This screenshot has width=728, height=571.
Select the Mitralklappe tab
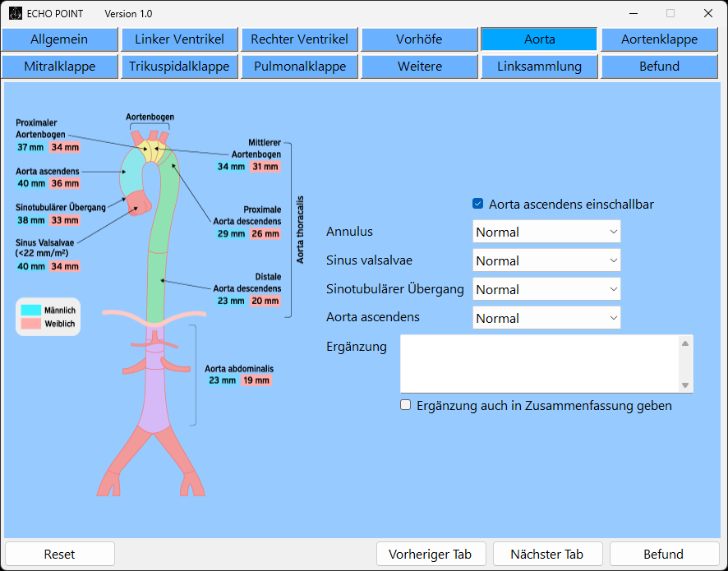click(59, 67)
